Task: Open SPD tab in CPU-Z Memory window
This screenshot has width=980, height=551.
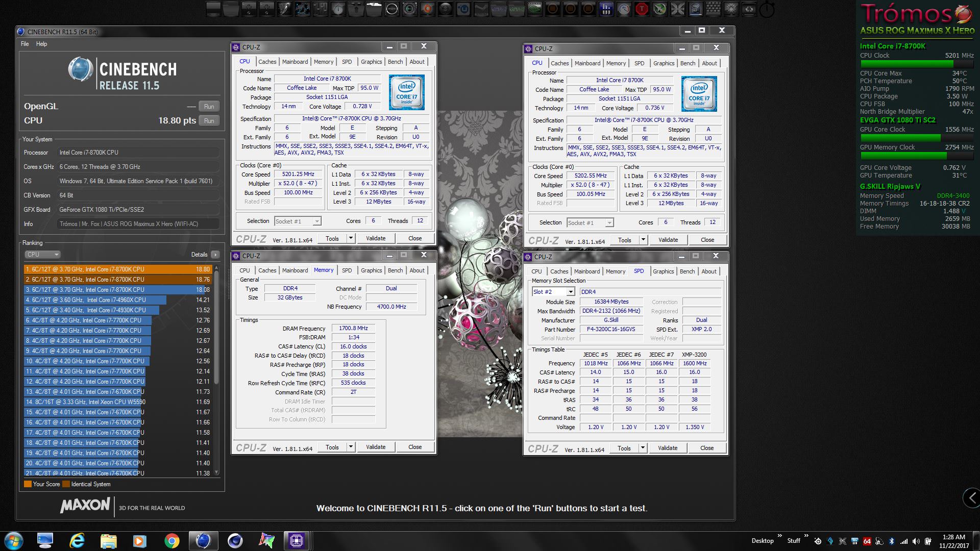Action: [x=347, y=270]
